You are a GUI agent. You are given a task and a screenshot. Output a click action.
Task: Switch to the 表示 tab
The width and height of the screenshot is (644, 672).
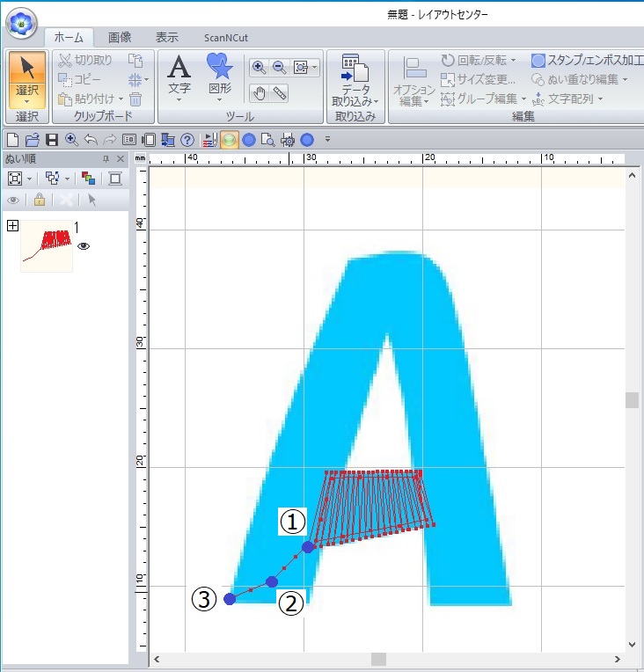167,38
